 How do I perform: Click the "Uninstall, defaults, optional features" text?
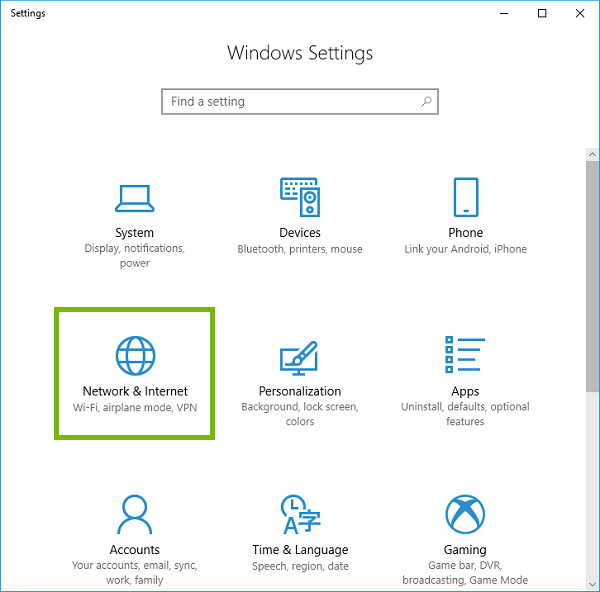465,414
